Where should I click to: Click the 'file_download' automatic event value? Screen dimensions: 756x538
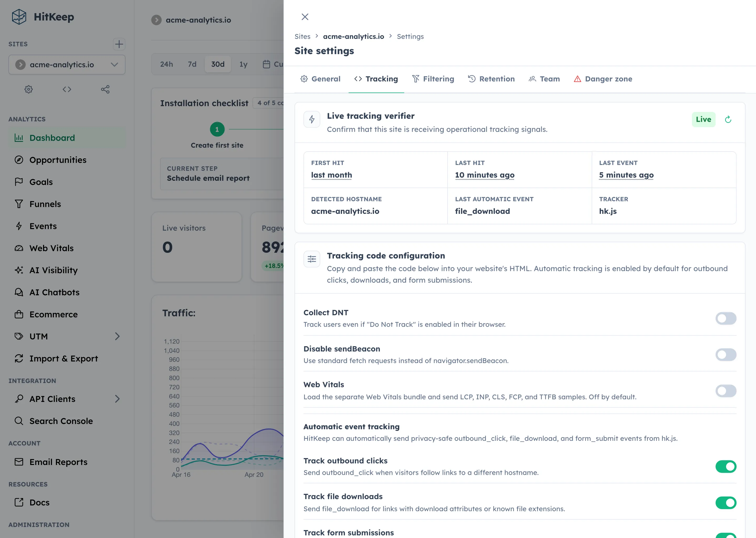tap(482, 211)
